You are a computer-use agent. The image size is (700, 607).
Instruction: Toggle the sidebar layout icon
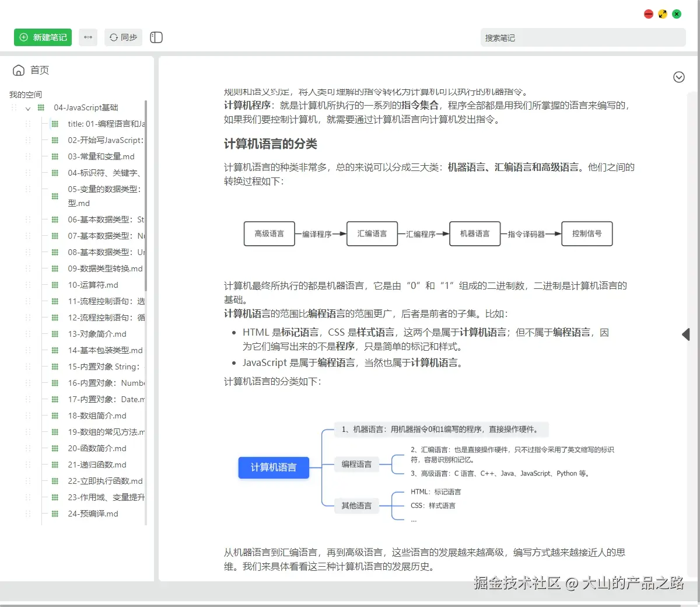(156, 37)
